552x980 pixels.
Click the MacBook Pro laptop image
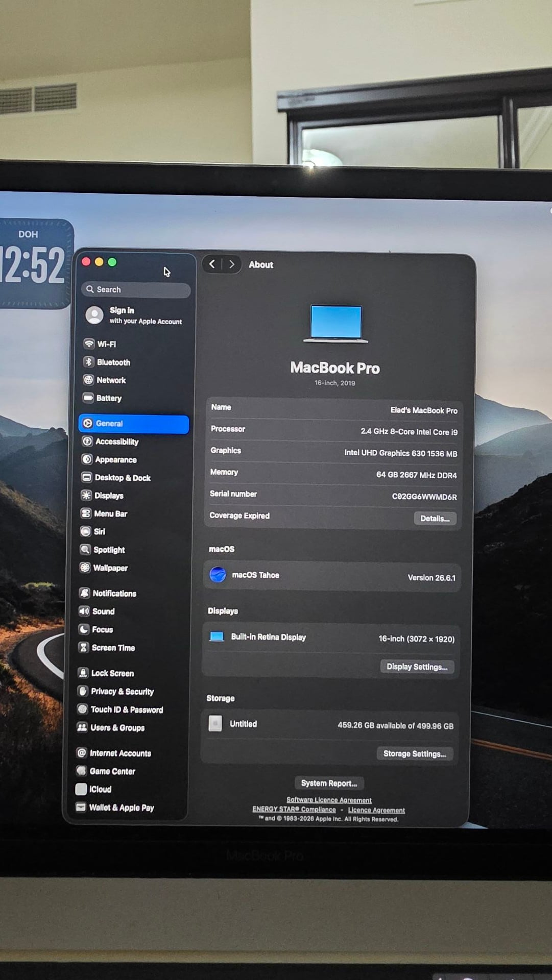click(x=336, y=324)
